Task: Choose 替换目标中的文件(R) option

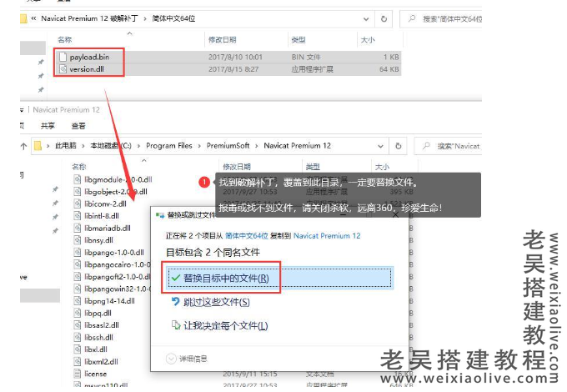Action: click(279, 278)
